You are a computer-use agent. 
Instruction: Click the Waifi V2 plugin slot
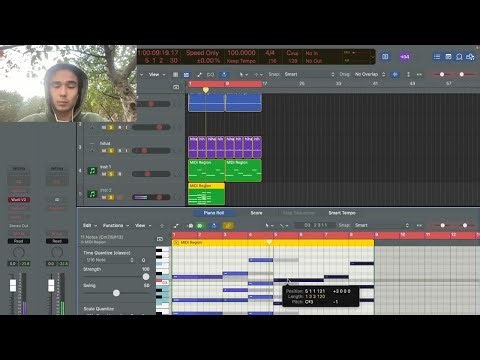coord(19,200)
